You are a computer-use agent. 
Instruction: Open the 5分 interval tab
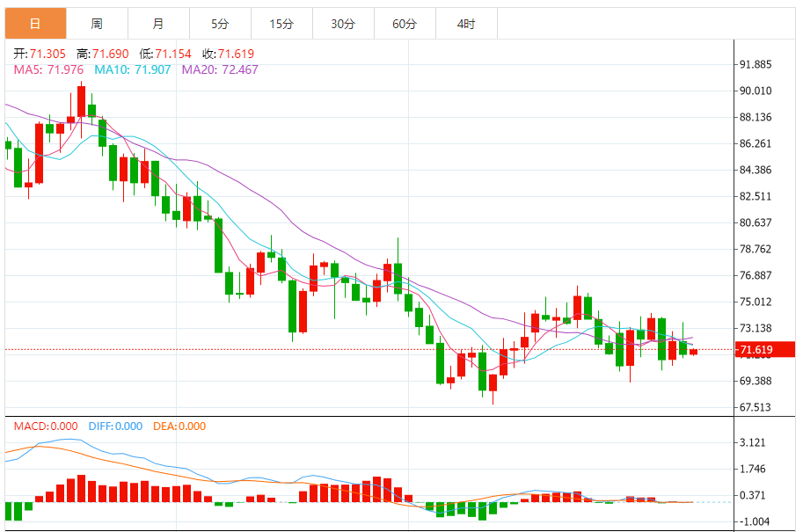pos(220,24)
